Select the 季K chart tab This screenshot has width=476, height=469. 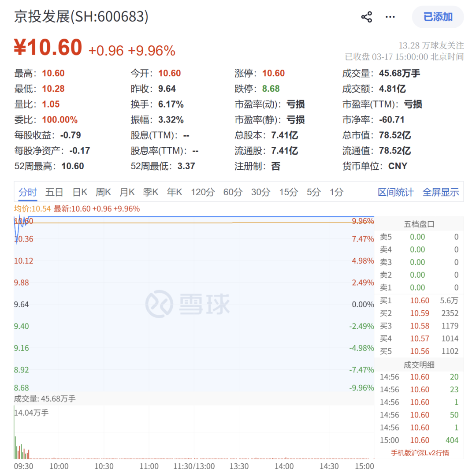151,192
